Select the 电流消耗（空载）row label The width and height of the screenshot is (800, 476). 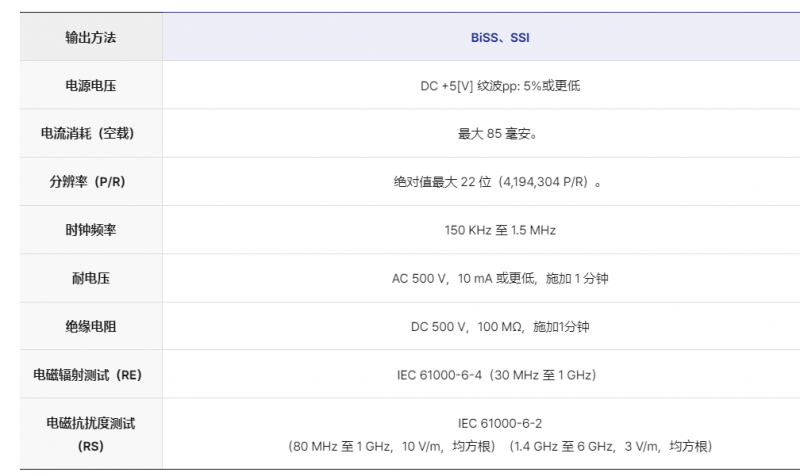click(90, 134)
